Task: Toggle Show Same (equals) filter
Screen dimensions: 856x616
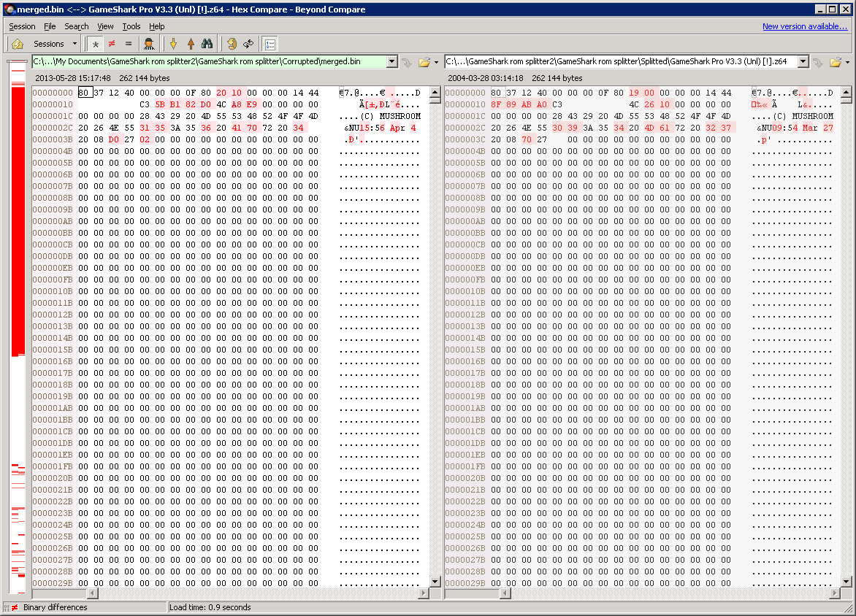Action: click(x=129, y=45)
